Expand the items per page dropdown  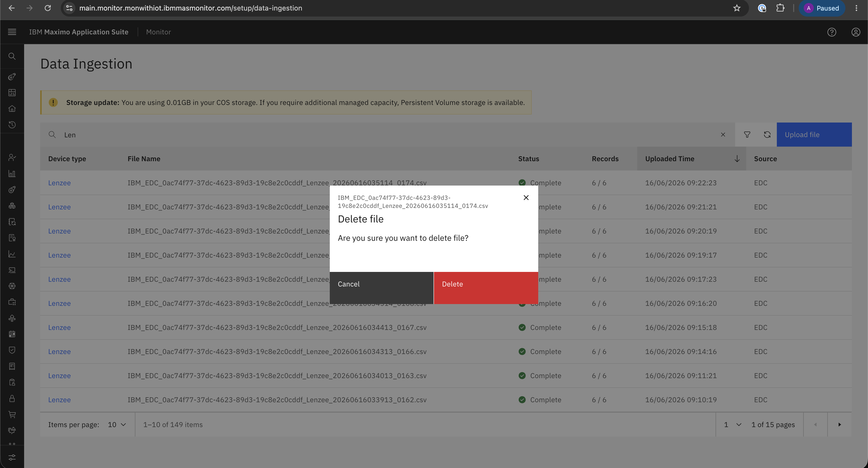click(x=117, y=425)
